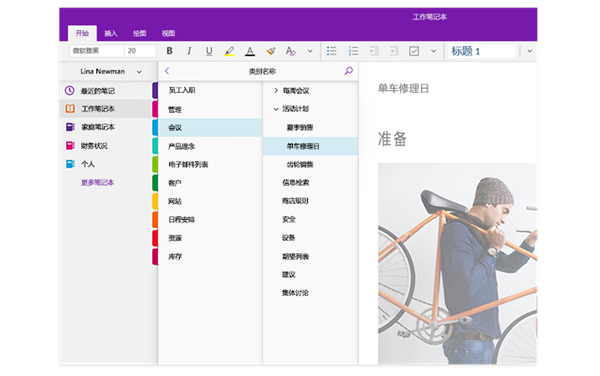Collapse the 活动计划 page group
Image resolution: width=600 pixels, height=376 pixels.
(x=276, y=109)
